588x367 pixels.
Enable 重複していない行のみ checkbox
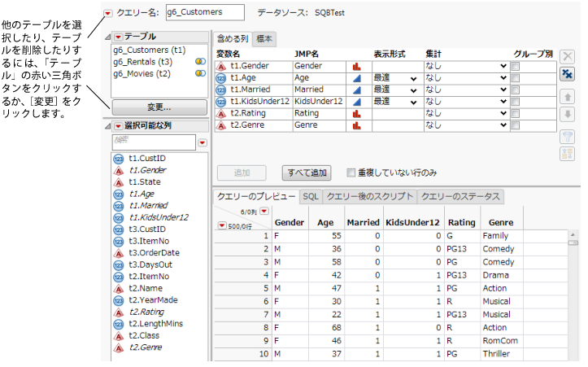pyautogui.click(x=351, y=173)
